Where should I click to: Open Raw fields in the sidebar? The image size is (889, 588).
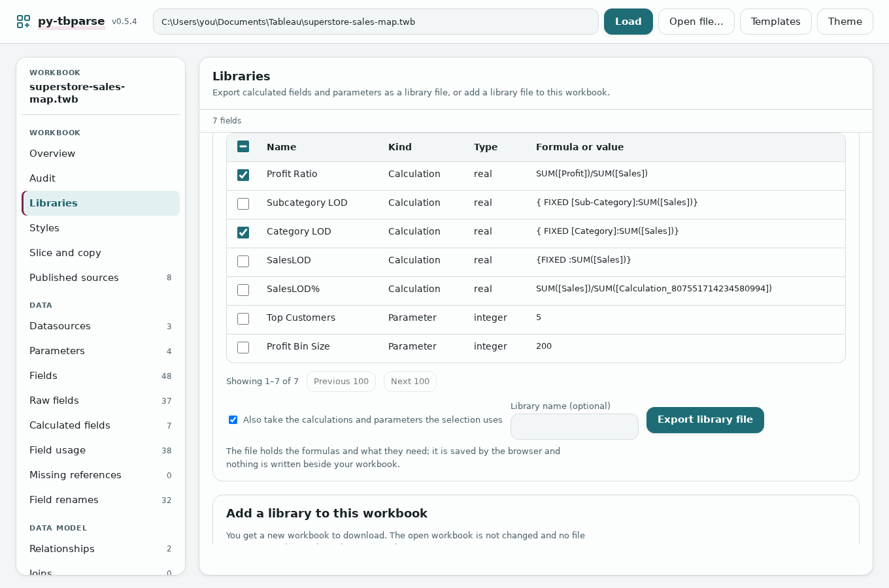tap(101, 400)
